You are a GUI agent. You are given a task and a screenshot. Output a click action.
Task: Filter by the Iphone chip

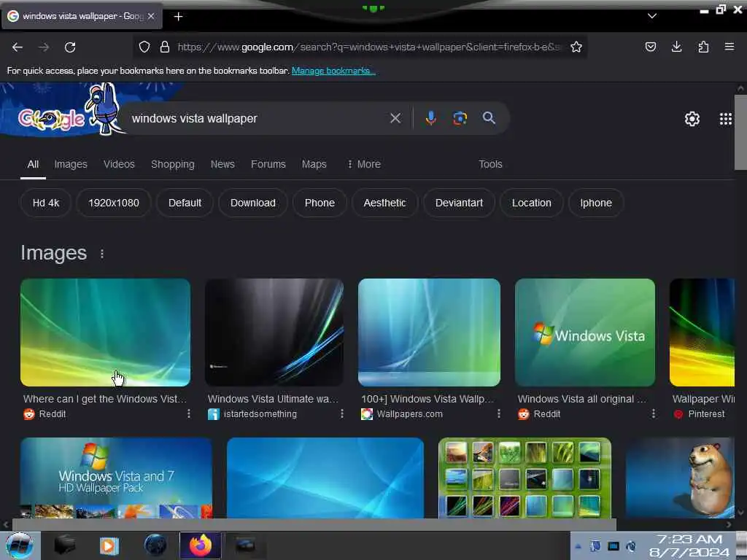tap(596, 203)
